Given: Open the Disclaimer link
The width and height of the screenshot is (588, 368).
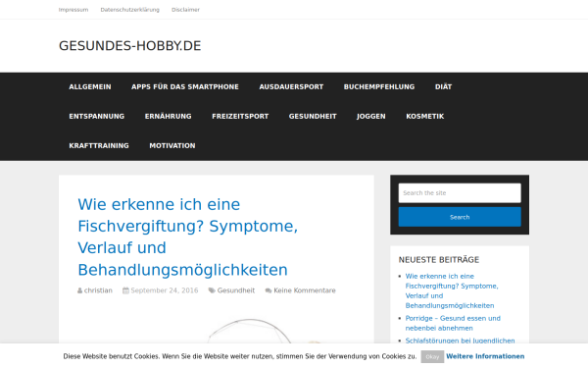Looking at the screenshot, I should tap(185, 10).
